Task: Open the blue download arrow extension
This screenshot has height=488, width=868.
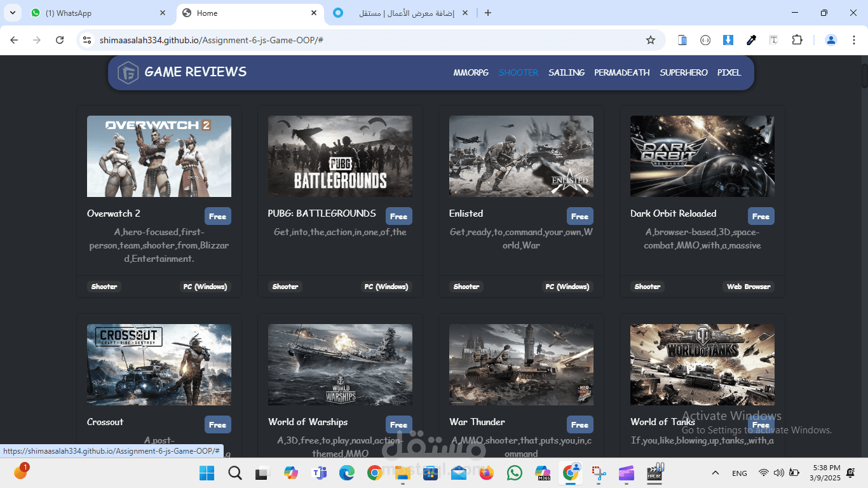Action: coord(728,40)
